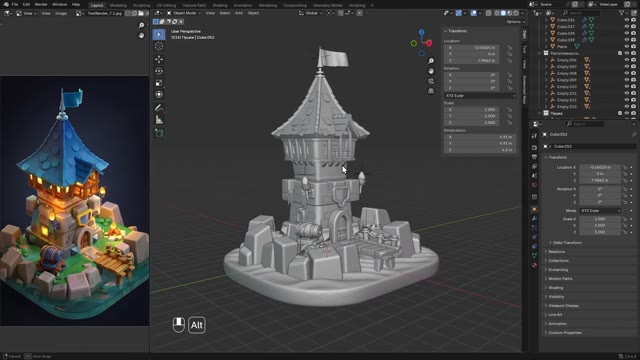Viewport: 640px width, 360px height.
Task: Expand the Delta Transform section
Action: 567,242
